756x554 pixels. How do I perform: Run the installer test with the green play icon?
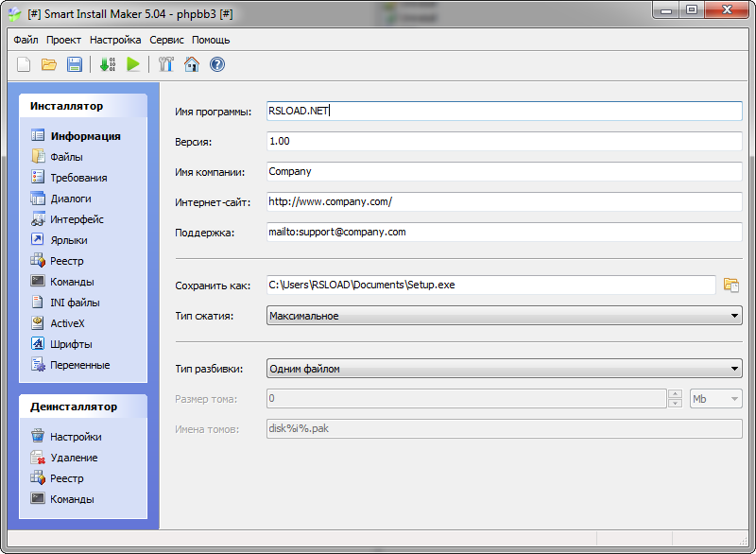133,64
